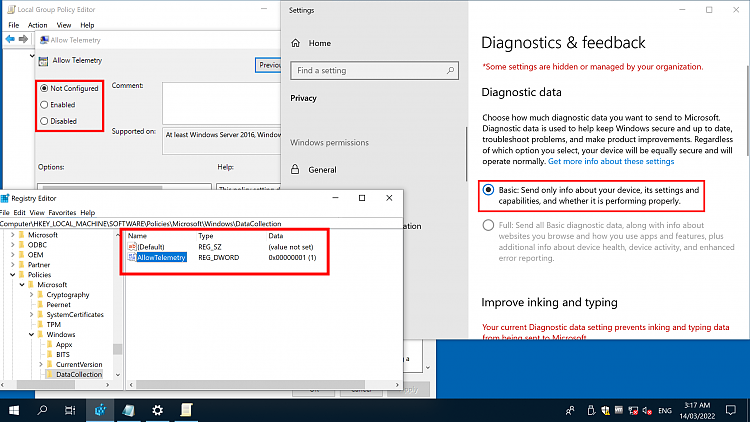
Task: Click the Windows Security shield tray icon
Action: pos(605,411)
